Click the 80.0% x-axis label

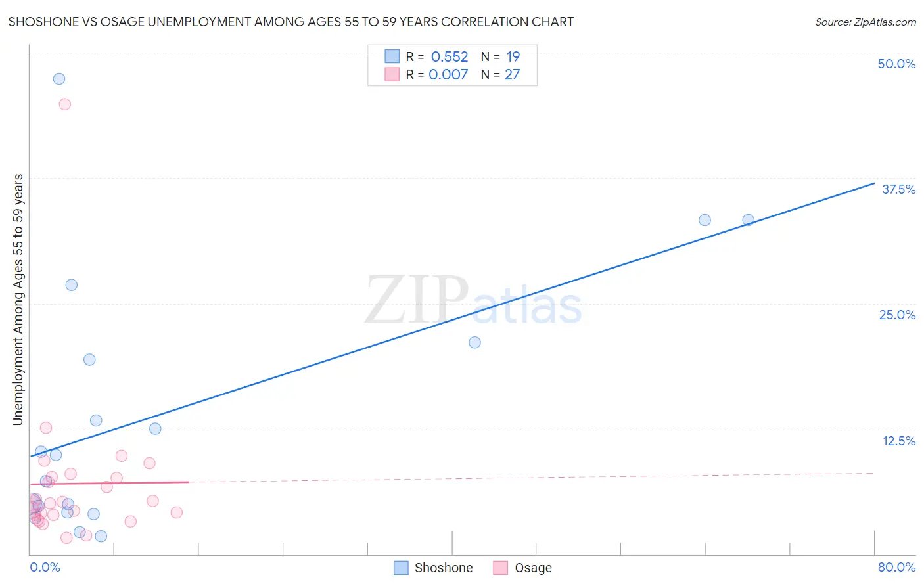tap(896, 567)
